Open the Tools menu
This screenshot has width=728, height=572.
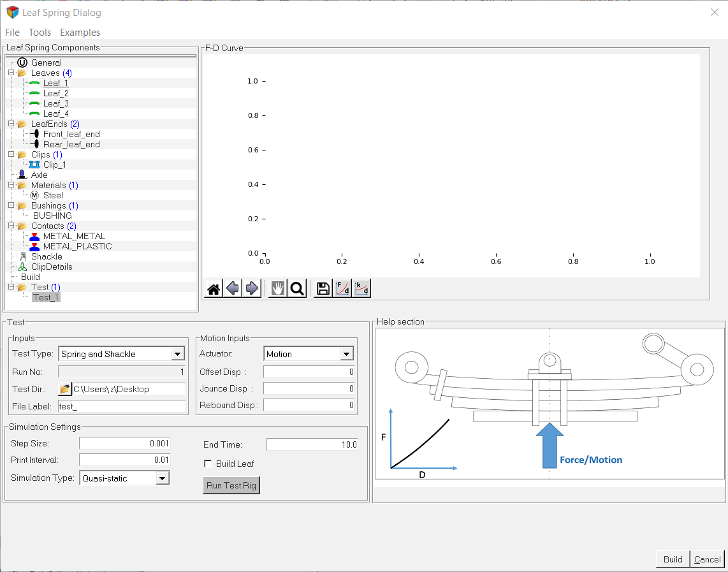(x=40, y=33)
